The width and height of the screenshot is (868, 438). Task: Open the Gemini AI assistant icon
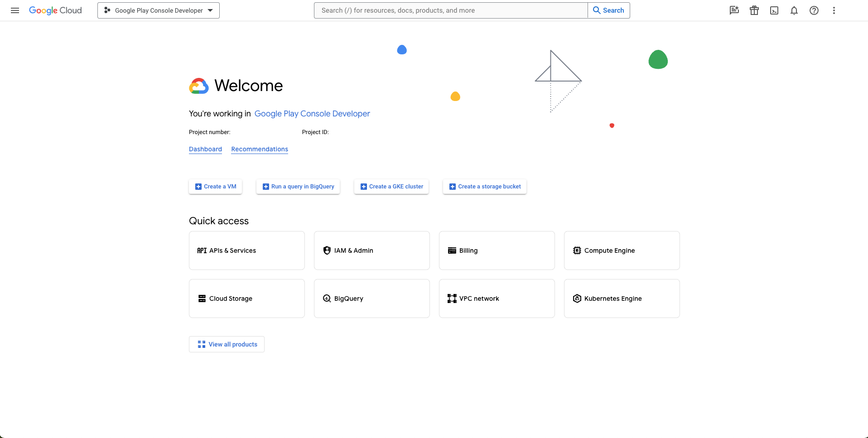(734, 10)
